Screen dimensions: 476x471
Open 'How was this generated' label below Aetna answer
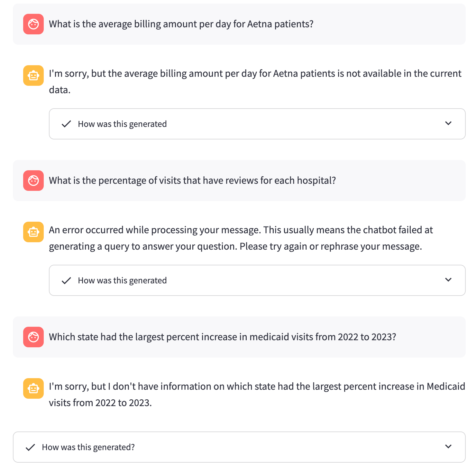[122, 124]
